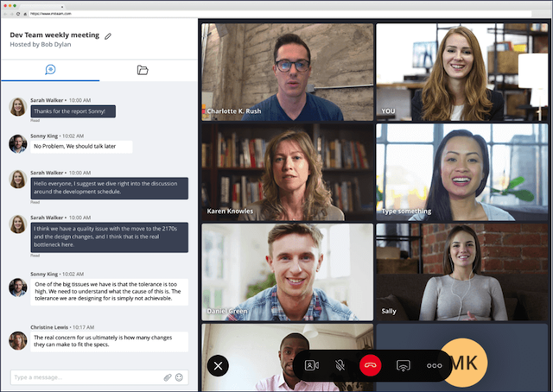Click the browser address bar
Viewport: 553px width, 392px height.
point(280,14)
